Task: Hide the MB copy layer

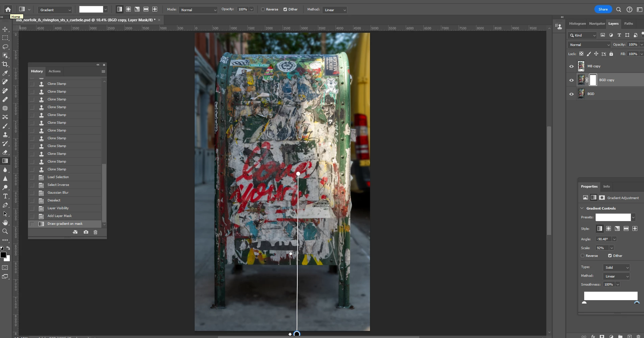Action: (x=571, y=66)
